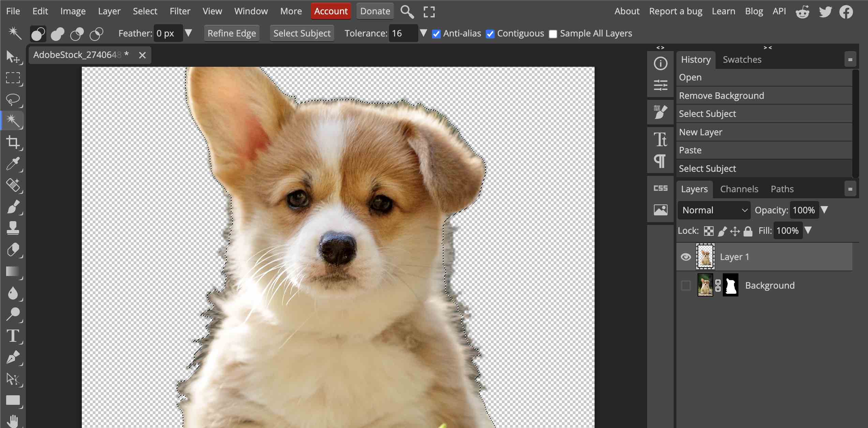Uncheck the Anti-alias checkbox

[436, 34]
